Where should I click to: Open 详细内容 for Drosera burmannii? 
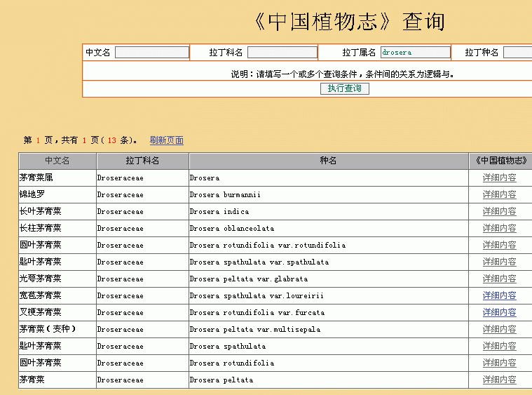coord(499,194)
